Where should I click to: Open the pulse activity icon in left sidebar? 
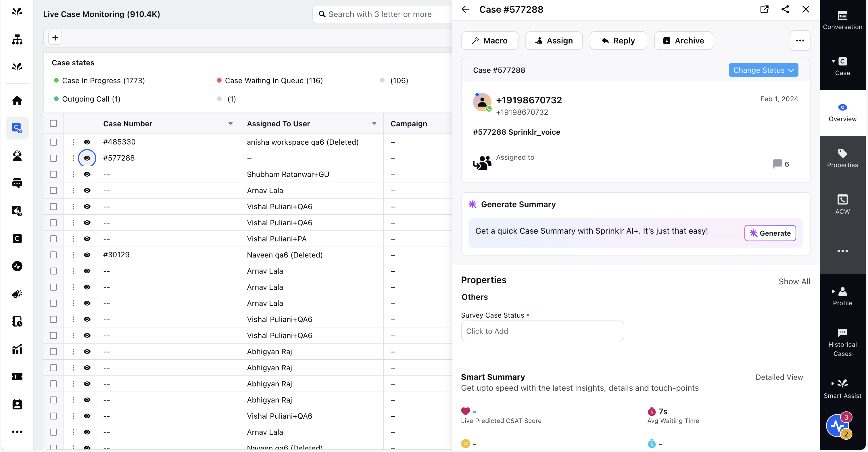(x=17, y=266)
